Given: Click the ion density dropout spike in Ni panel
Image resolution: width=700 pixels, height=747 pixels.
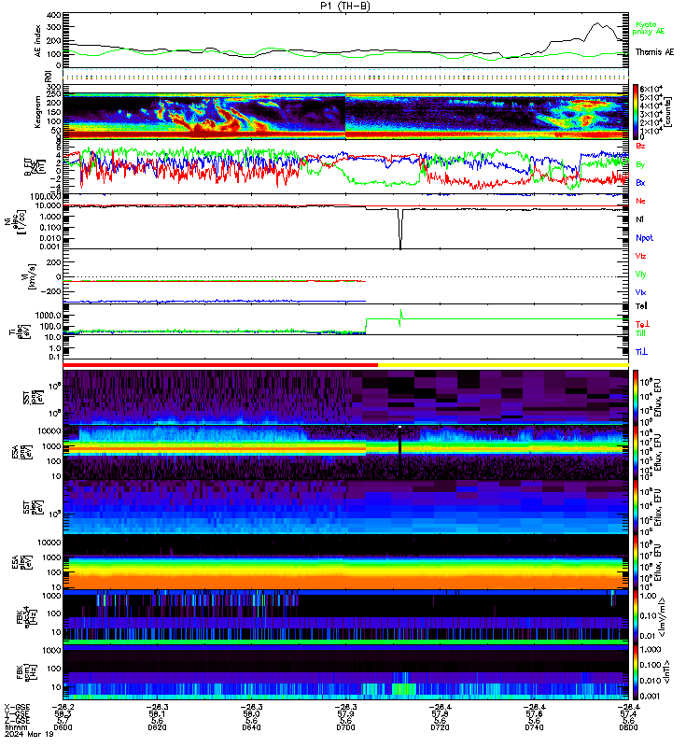Looking at the screenshot, I should [x=400, y=229].
